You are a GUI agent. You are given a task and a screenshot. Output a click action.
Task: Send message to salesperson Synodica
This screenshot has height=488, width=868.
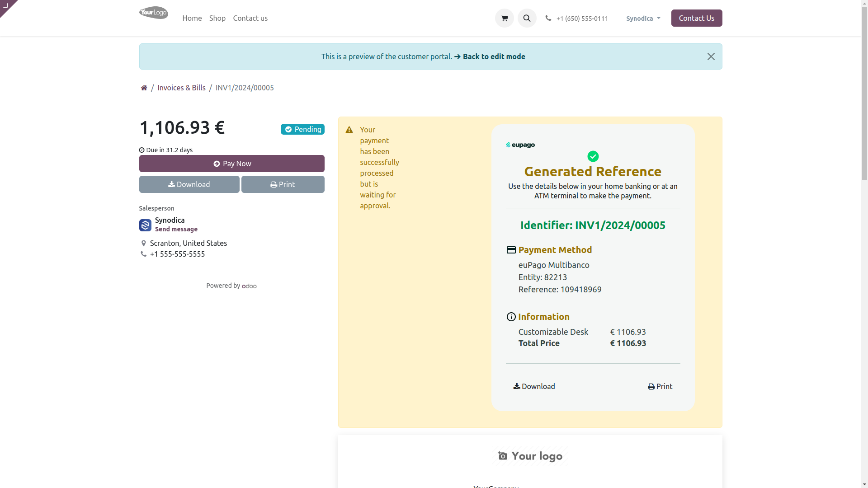(x=176, y=229)
